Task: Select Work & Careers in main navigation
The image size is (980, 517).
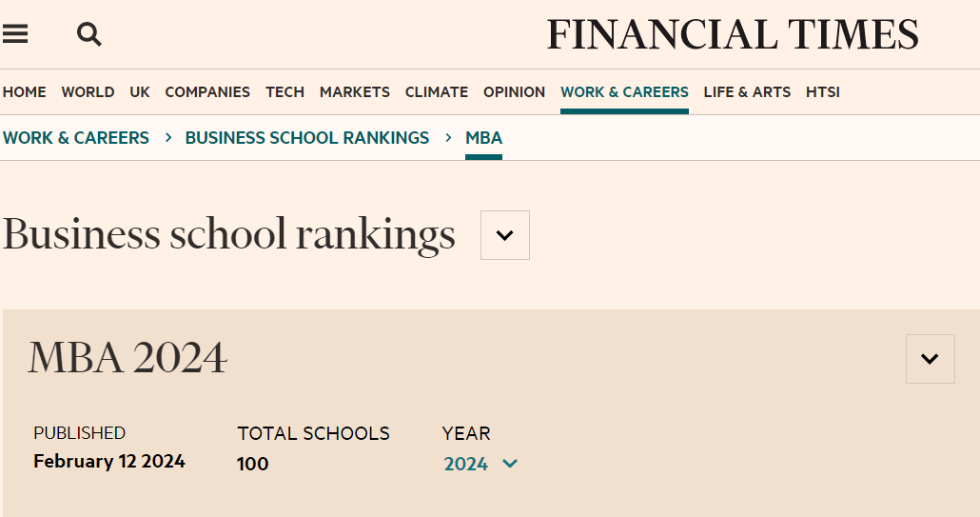Action: coord(624,92)
